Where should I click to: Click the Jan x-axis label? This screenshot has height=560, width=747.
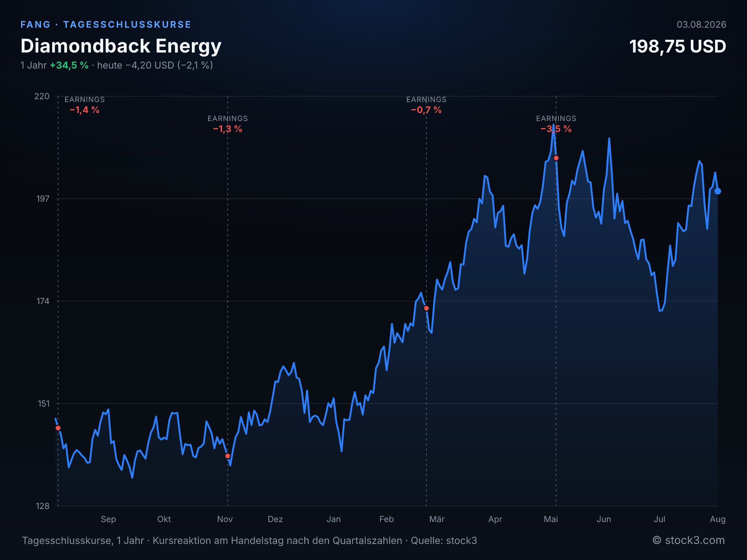pos(334,519)
